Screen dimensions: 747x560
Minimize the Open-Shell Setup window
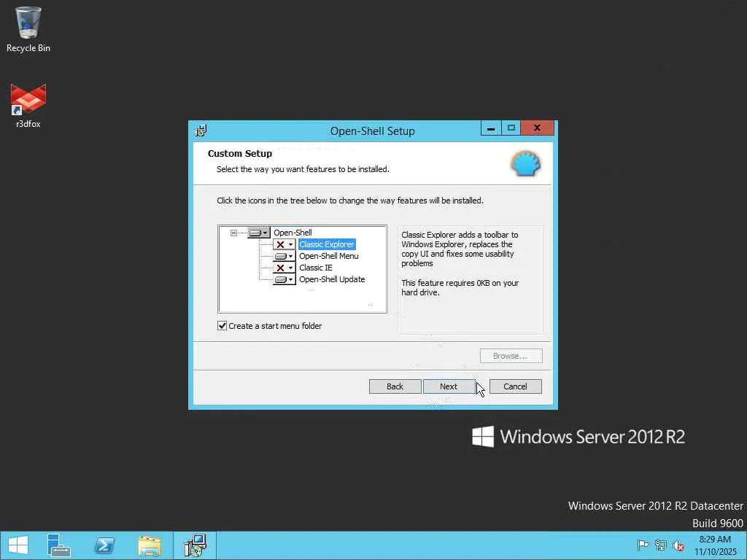coord(491,128)
